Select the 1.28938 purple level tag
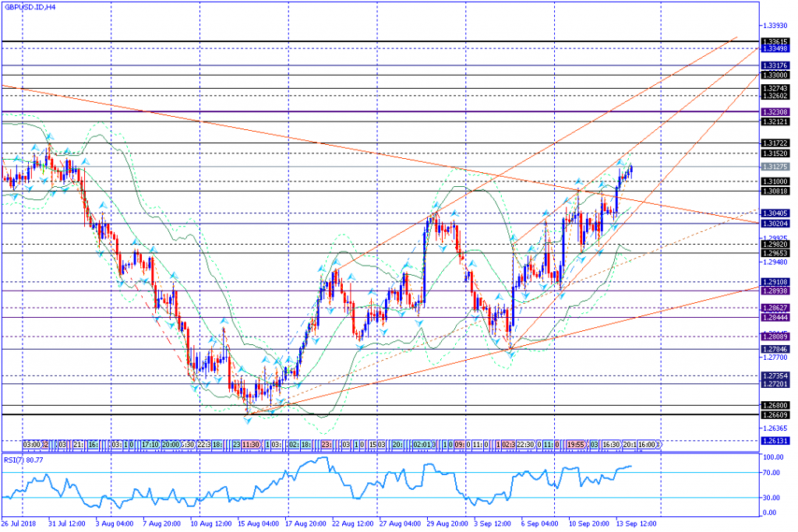Image resolution: width=798 pixels, height=532 pixels. click(x=775, y=291)
